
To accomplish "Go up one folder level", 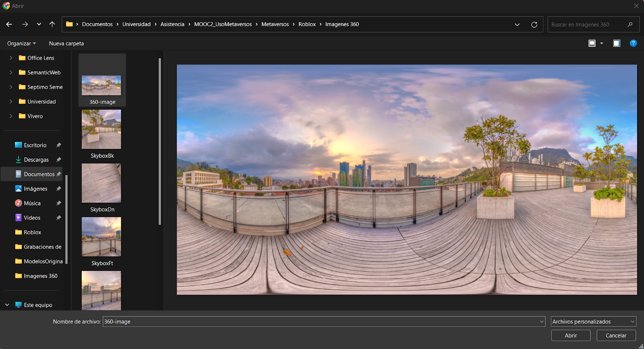I will (x=52, y=25).
